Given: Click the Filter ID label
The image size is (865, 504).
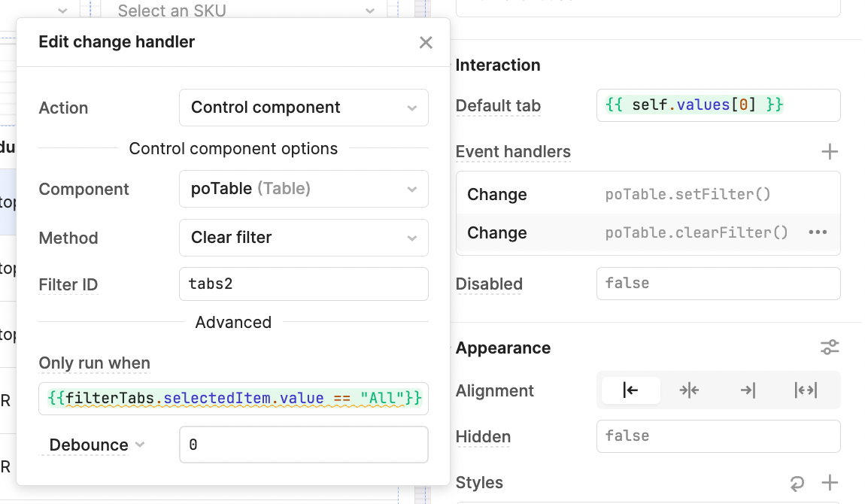Looking at the screenshot, I should point(68,284).
